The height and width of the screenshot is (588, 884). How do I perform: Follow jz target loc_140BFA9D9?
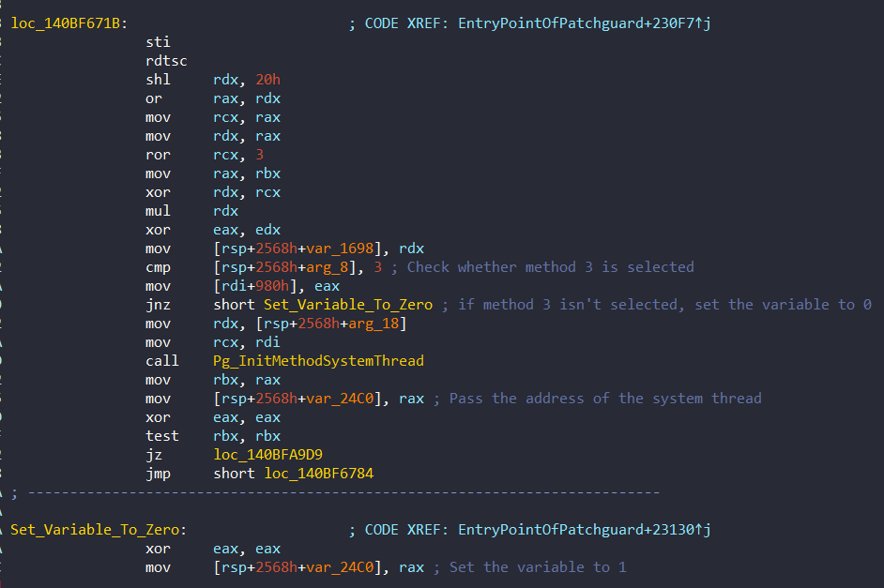[267, 455]
